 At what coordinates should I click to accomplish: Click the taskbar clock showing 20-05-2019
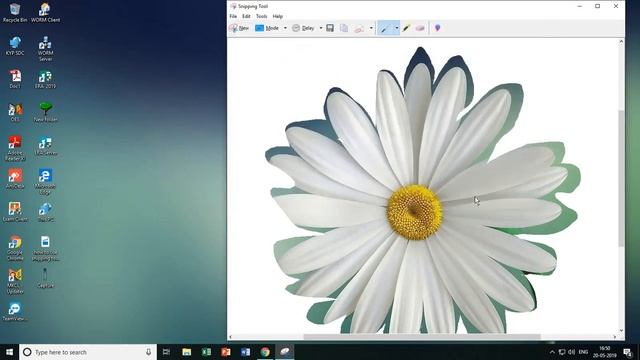(x=605, y=352)
